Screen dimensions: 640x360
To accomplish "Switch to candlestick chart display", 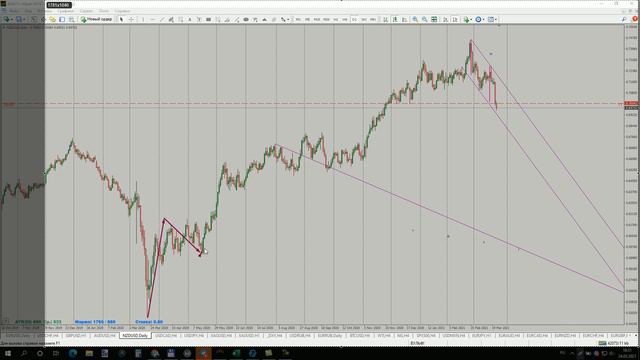I will point(395,19).
